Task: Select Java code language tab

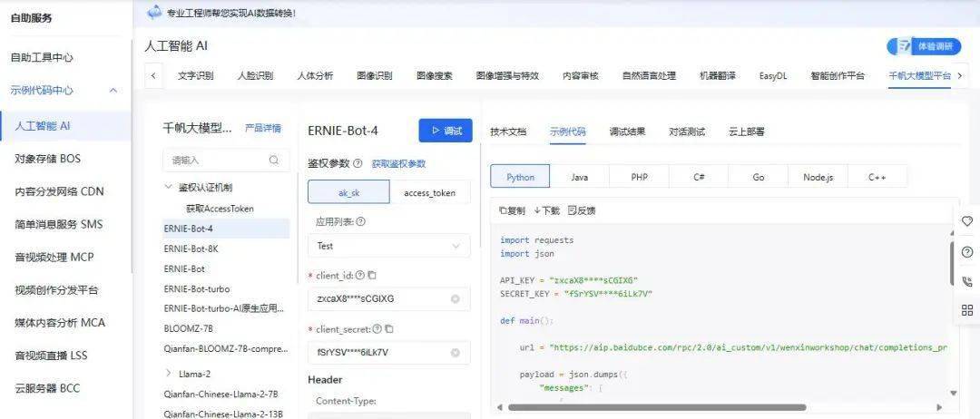Action: (x=579, y=177)
